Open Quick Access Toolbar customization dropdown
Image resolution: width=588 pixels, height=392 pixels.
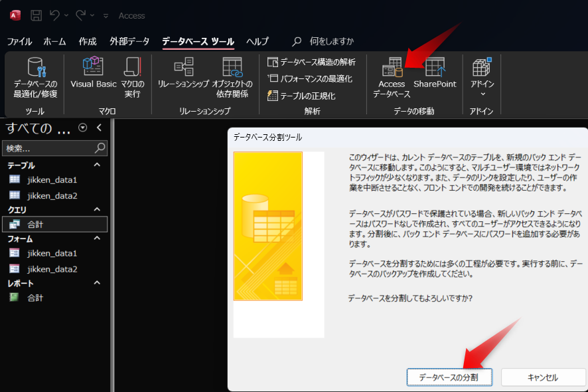coord(106,16)
